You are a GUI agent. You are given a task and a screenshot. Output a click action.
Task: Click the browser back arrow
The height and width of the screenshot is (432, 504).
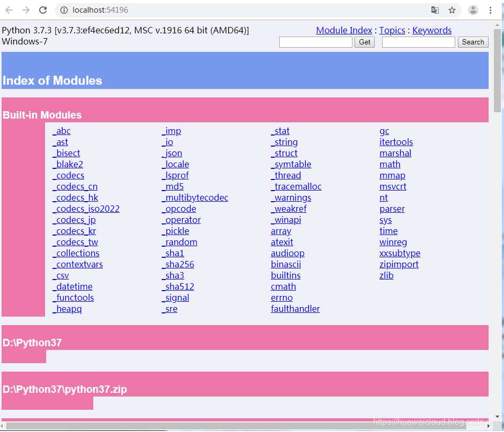(x=9, y=10)
